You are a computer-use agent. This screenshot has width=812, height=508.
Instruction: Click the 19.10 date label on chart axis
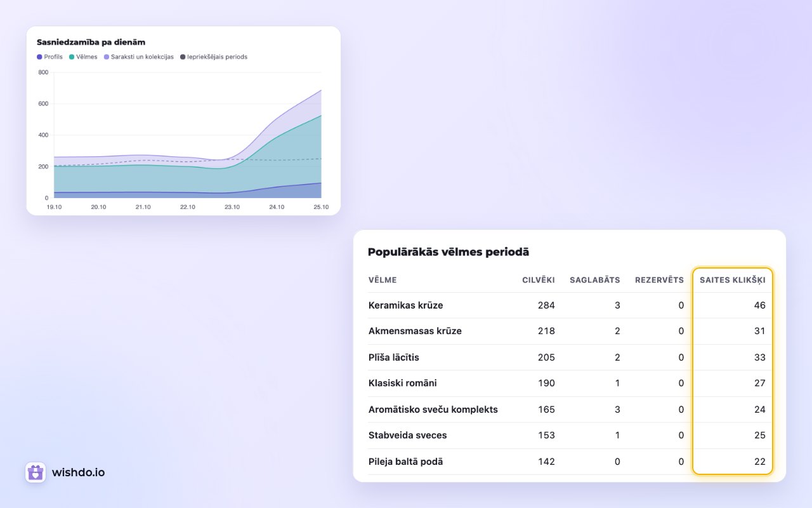[54, 207]
